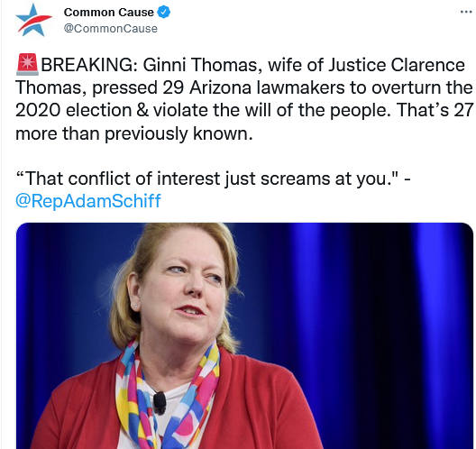Click the '2020 election' text in tweet

[73, 110]
